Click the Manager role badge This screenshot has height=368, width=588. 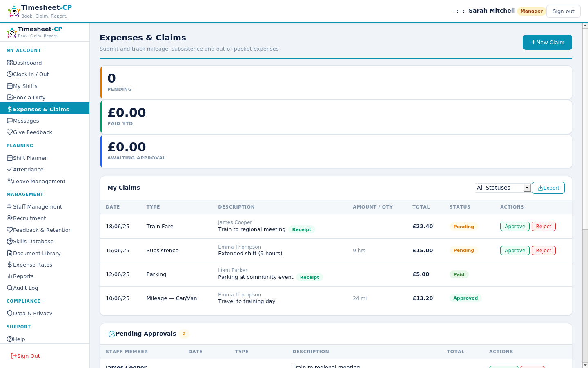pos(532,11)
